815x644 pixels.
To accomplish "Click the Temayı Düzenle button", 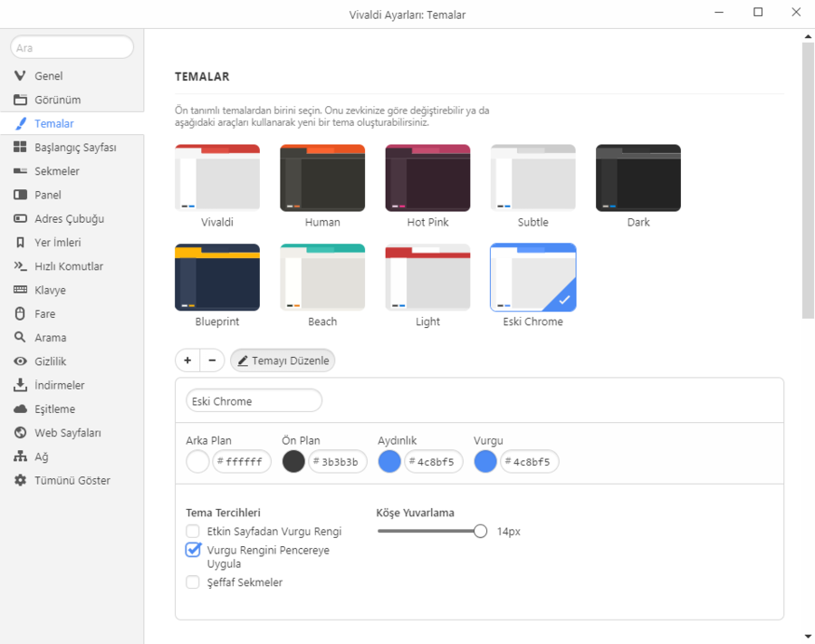I will tap(283, 360).
